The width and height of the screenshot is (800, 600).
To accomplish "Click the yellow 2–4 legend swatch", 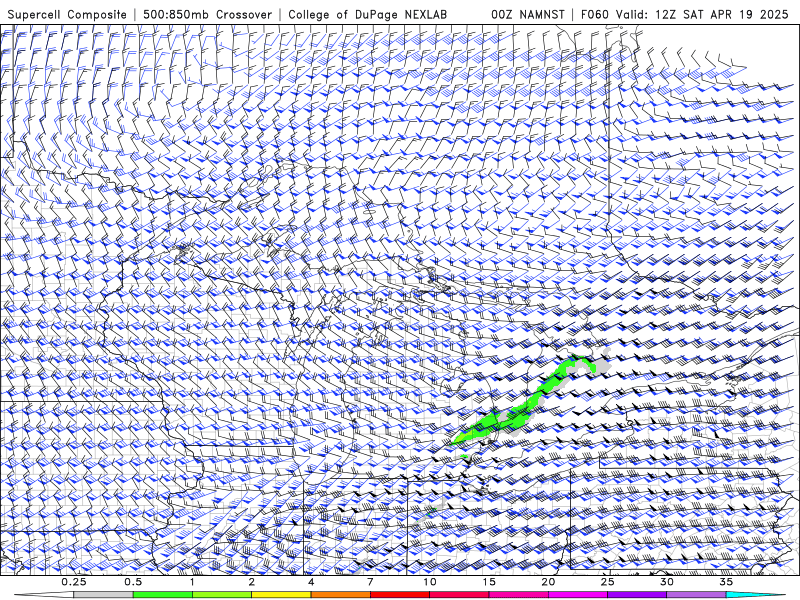I will pyautogui.click(x=281, y=595).
